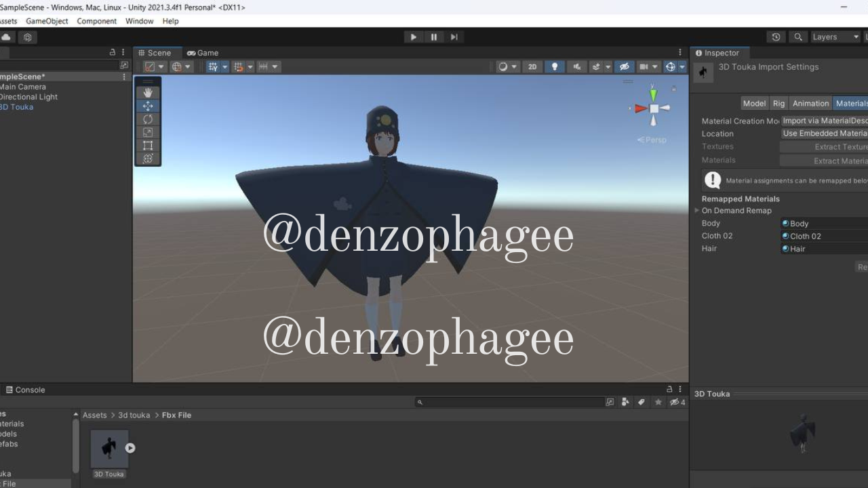This screenshot has width=868, height=488.
Task: Toggle scene visibility hidden-objects eye icon
Action: [x=625, y=66]
